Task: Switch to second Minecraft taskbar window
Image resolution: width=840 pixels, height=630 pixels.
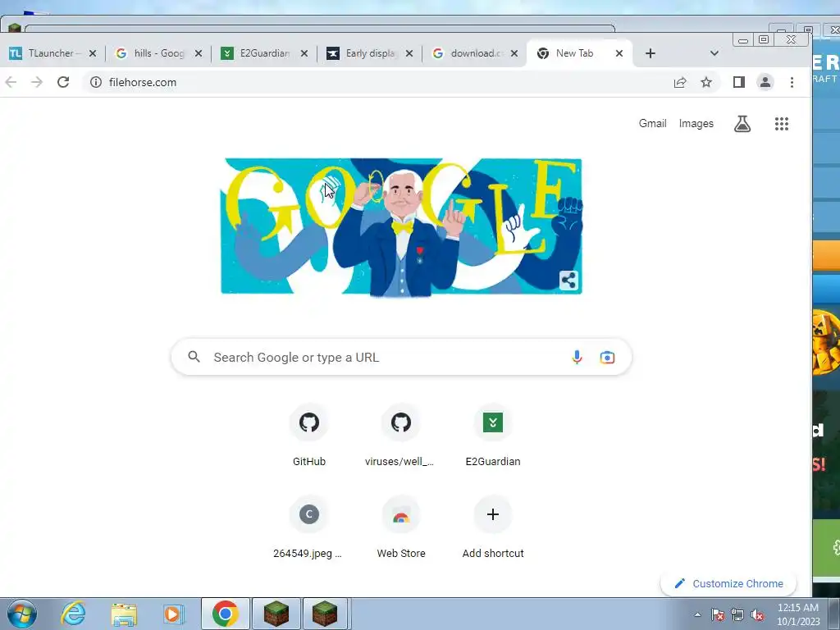Action: [x=326, y=614]
